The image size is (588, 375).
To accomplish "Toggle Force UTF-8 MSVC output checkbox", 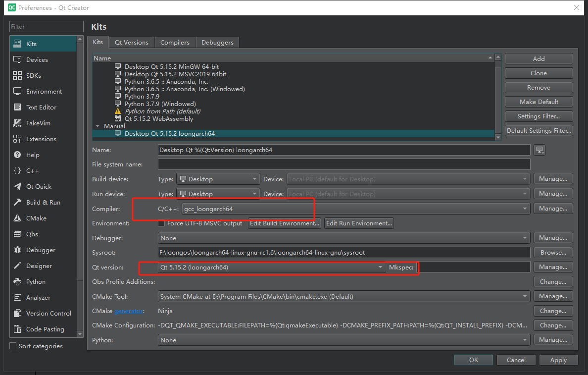I will click(162, 223).
